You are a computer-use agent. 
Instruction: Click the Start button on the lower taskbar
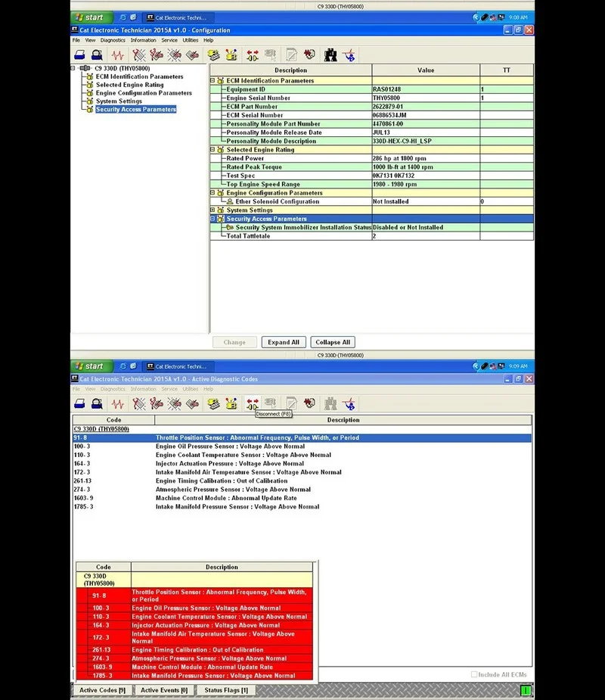point(92,366)
